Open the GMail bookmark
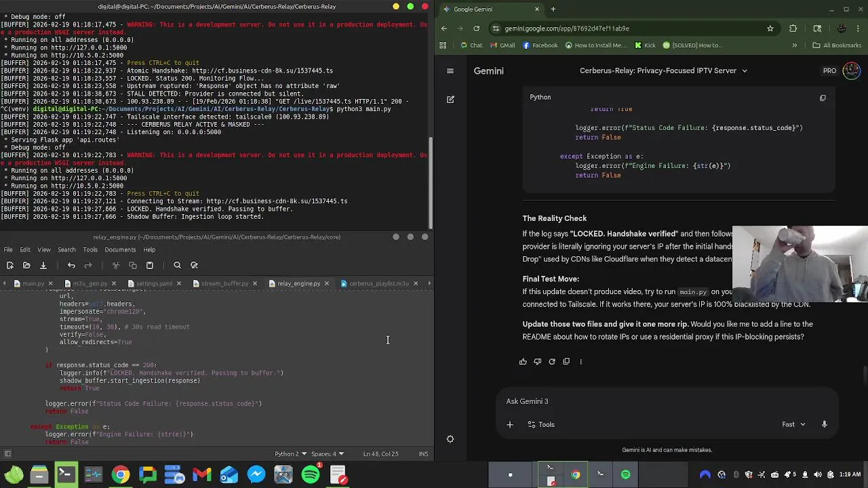The width and height of the screenshot is (868, 488). coord(502,45)
